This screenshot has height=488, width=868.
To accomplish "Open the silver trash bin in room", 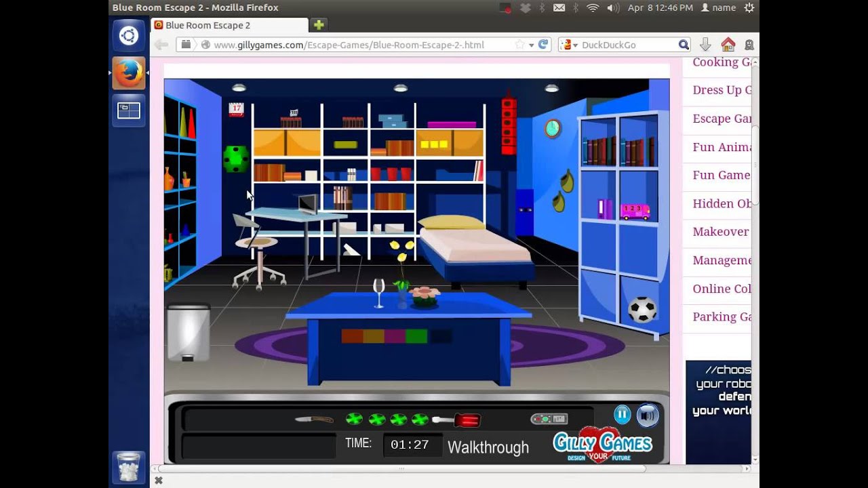I will [x=188, y=332].
